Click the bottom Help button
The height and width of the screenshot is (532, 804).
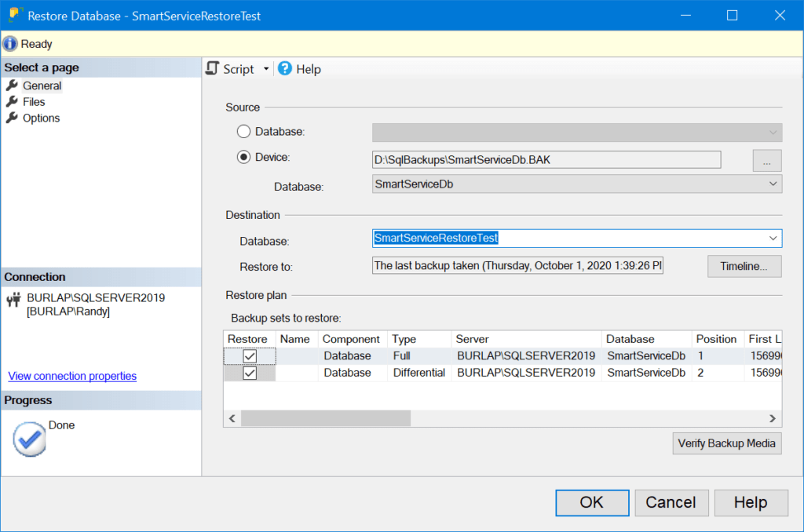coord(751,502)
